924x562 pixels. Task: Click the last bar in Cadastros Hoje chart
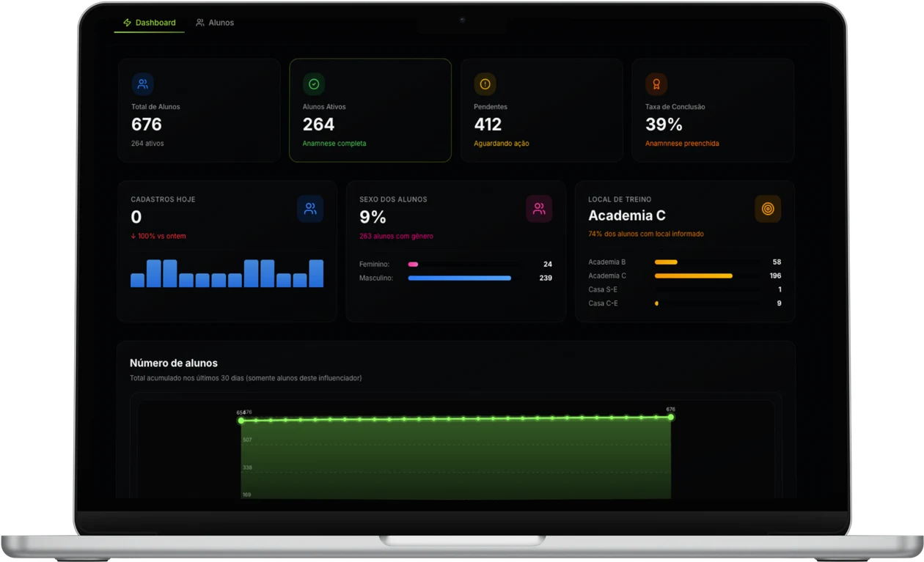click(316, 273)
